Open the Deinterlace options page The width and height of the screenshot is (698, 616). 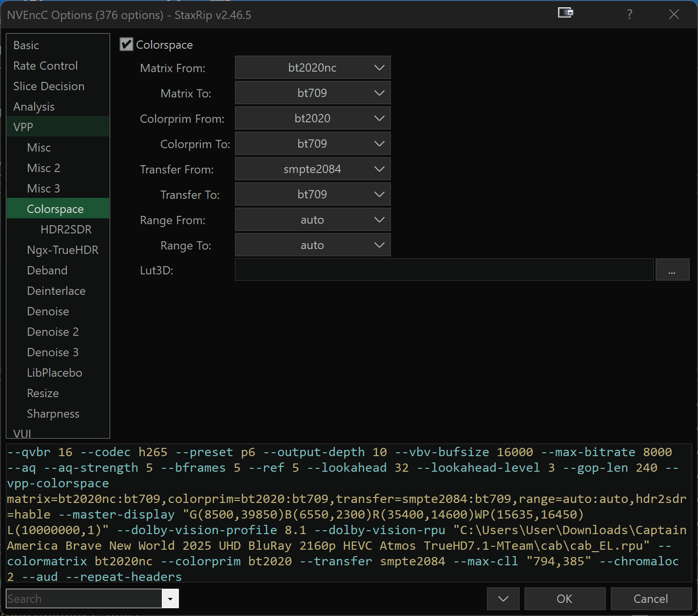[x=56, y=291]
